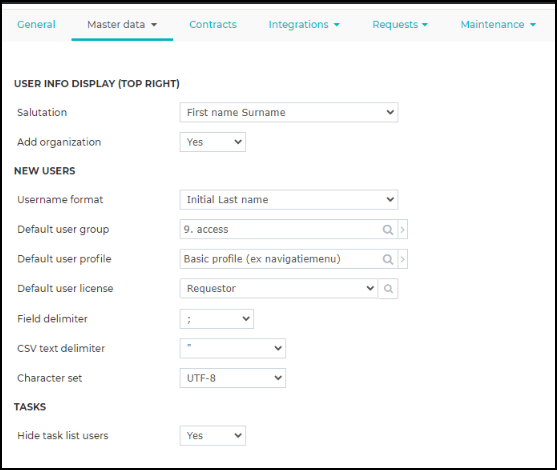
Task: Click the Default user license label
Action: point(65,288)
